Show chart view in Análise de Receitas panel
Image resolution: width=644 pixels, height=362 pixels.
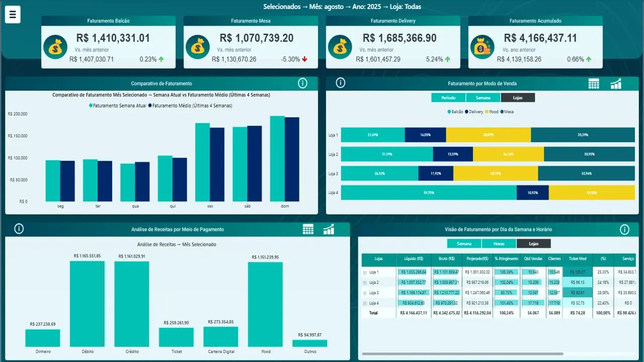(329, 229)
